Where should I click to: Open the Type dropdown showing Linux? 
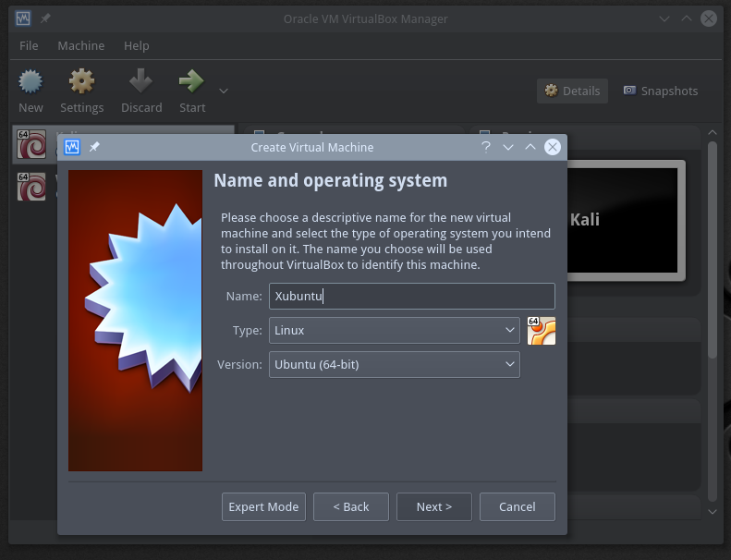click(395, 331)
